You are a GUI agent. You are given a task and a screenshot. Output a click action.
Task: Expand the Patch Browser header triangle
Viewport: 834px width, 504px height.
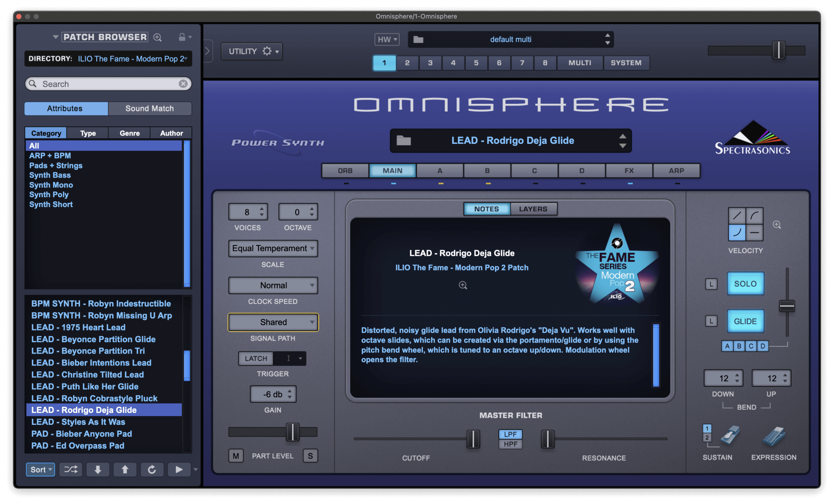pos(55,37)
